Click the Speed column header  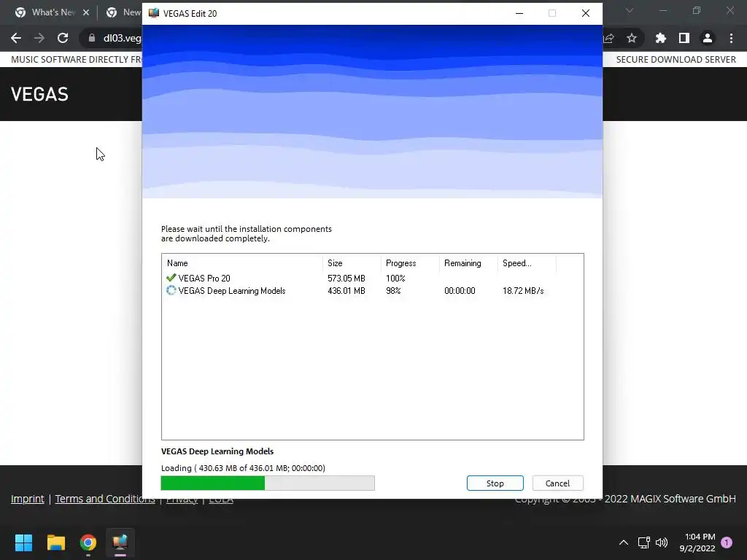pyautogui.click(x=527, y=263)
